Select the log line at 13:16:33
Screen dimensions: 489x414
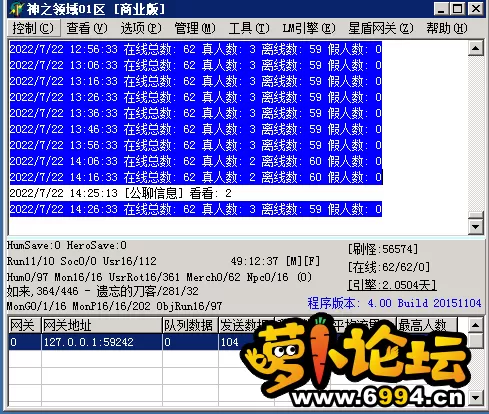click(x=196, y=81)
